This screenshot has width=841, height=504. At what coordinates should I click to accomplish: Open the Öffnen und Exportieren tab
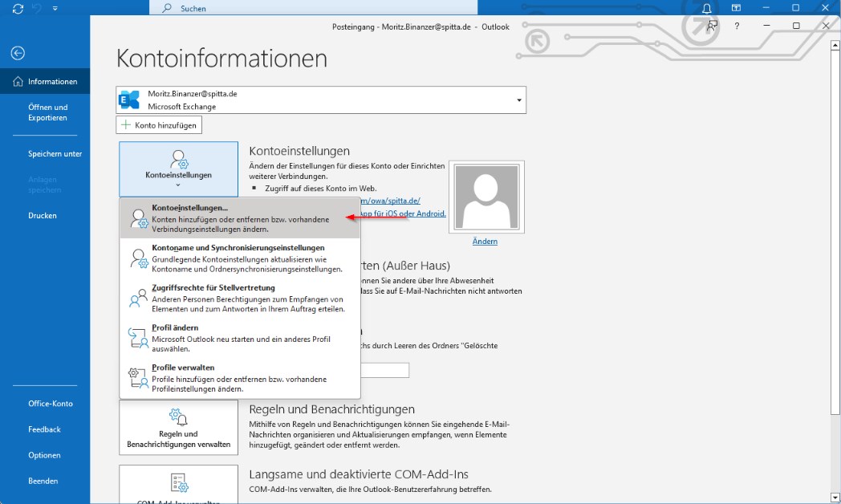click(x=47, y=112)
